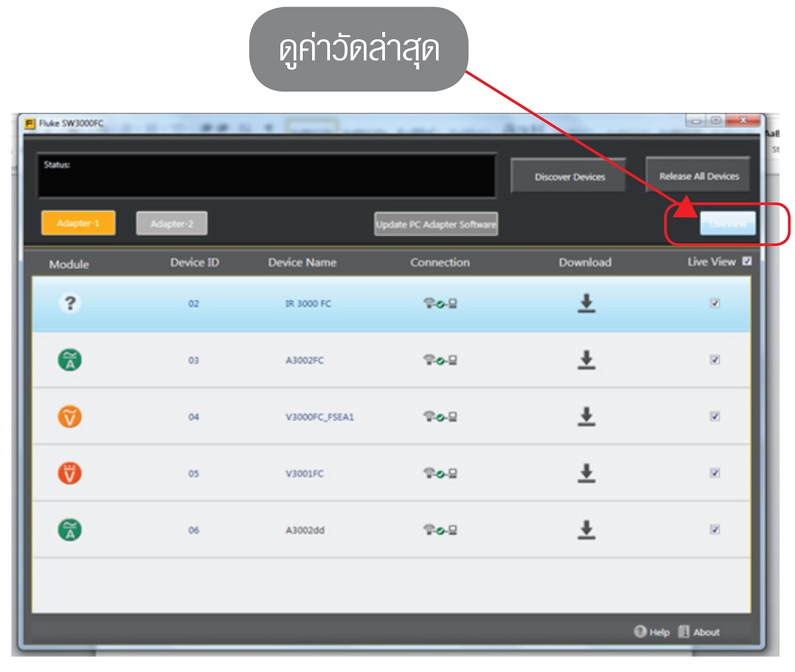Download data from V3001FC

click(586, 473)
